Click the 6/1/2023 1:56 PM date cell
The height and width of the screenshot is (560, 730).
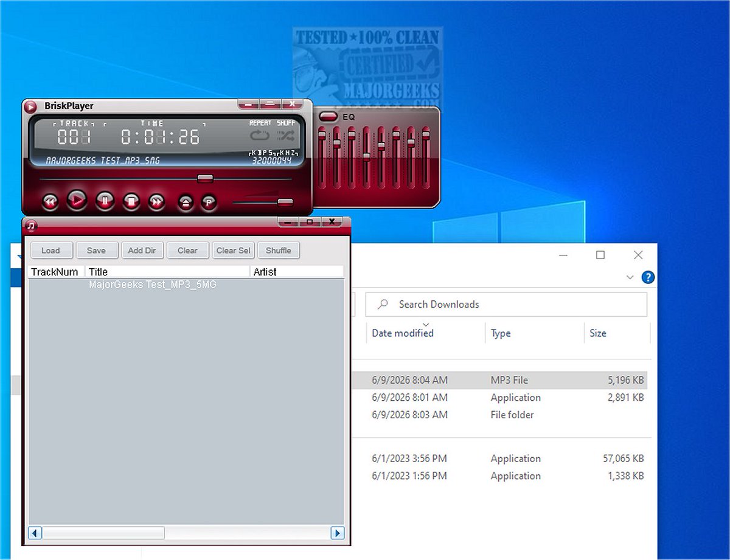point(409,475)
